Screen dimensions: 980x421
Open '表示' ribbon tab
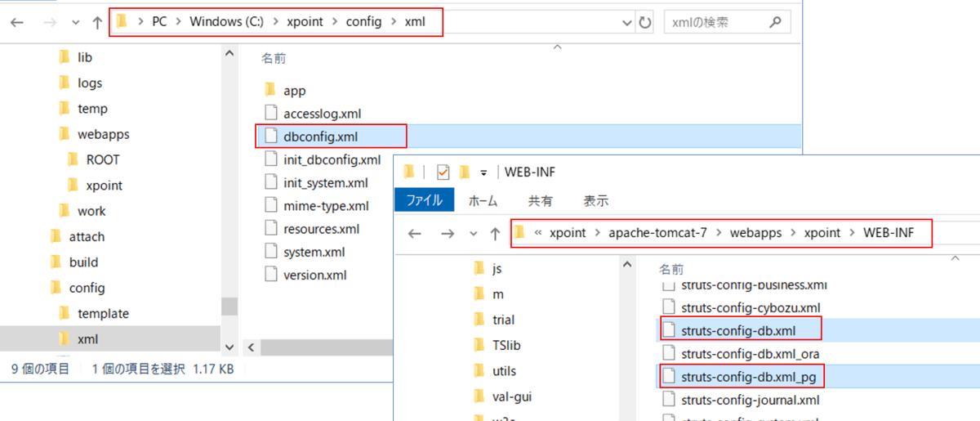coord(595,200)
